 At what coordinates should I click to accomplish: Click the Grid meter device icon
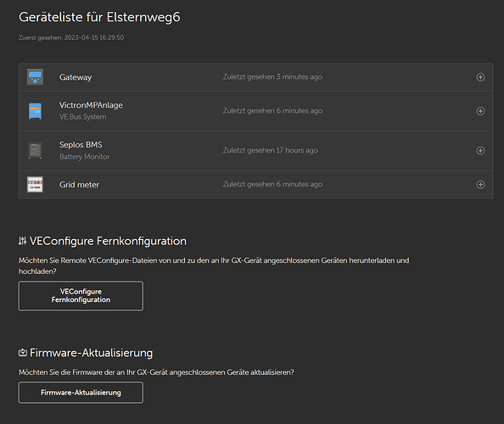(35, 184)
